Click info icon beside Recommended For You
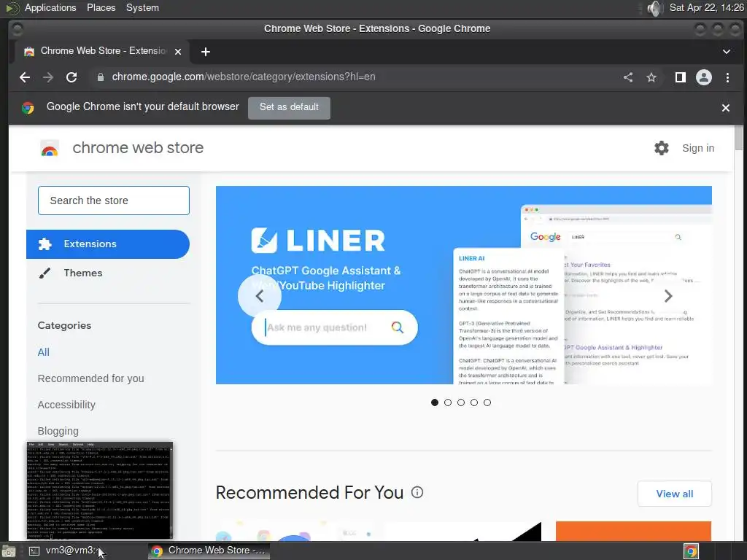Image resolution: width=747 pixels, height=560 pixels. tap(417, 492)
